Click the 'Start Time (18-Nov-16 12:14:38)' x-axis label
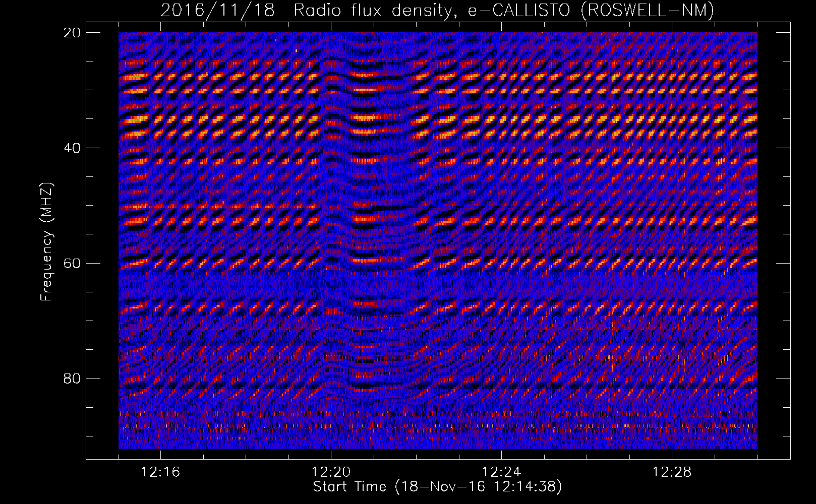 pyautogui.click(x=437, y=487)
